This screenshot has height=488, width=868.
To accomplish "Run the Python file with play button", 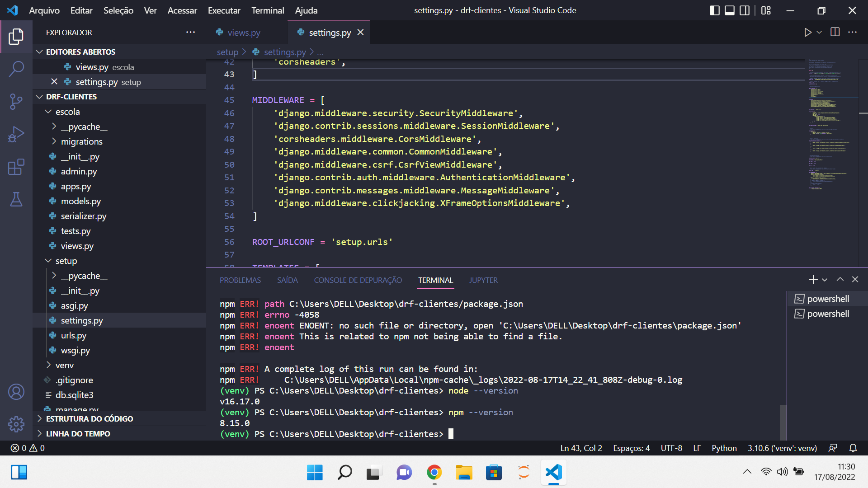I will (x=808, y=33).
